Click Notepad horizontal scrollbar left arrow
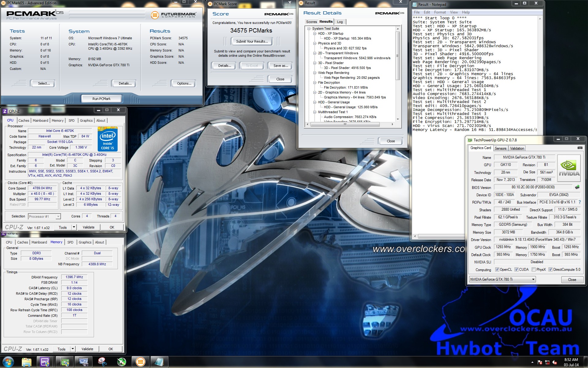Viewport: 588px width, 368px height. (415, 236)
